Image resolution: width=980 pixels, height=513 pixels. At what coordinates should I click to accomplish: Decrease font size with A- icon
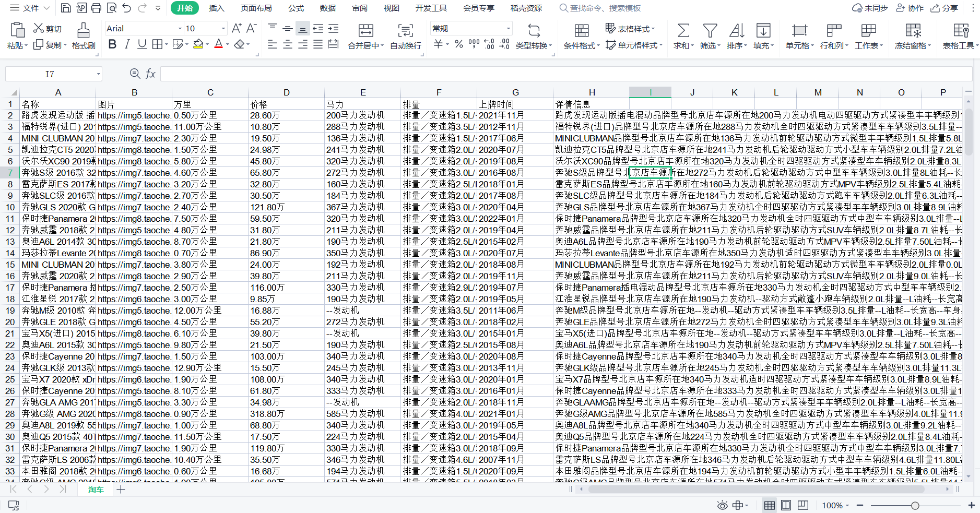(x=252, y=28)
